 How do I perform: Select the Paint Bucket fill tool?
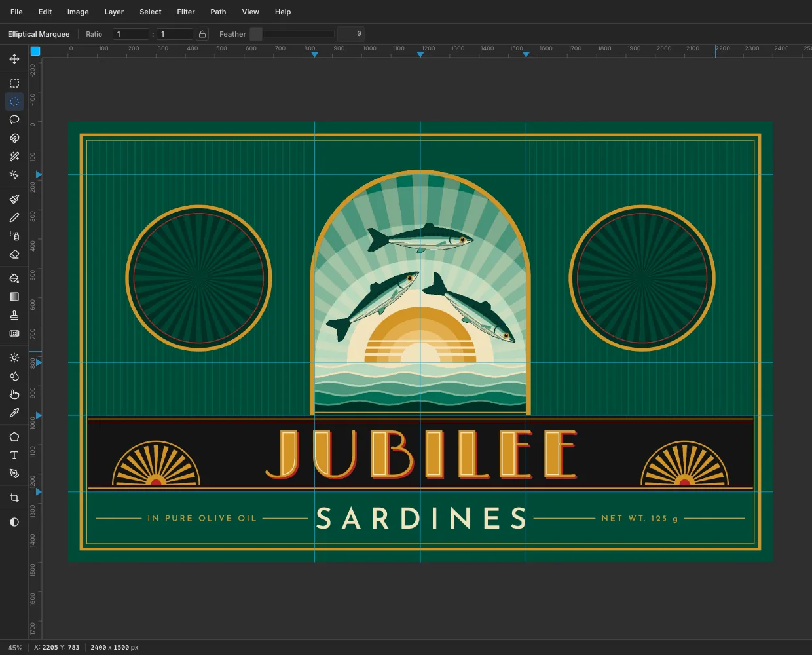click(x=14, y=278)
